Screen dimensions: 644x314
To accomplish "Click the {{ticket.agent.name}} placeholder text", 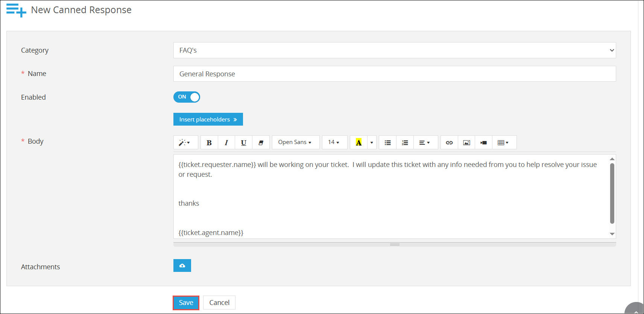I will click(211, 233).
